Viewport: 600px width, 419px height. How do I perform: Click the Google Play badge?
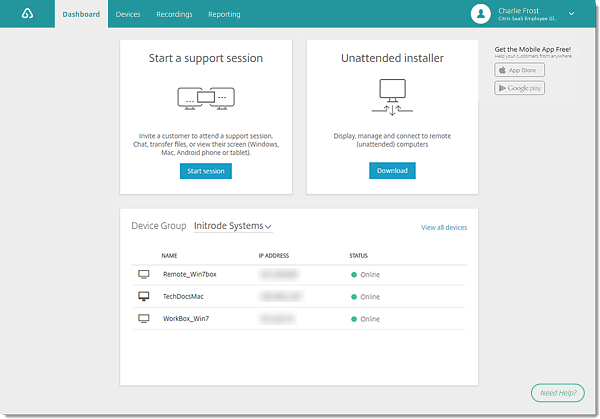click(519, 88)
